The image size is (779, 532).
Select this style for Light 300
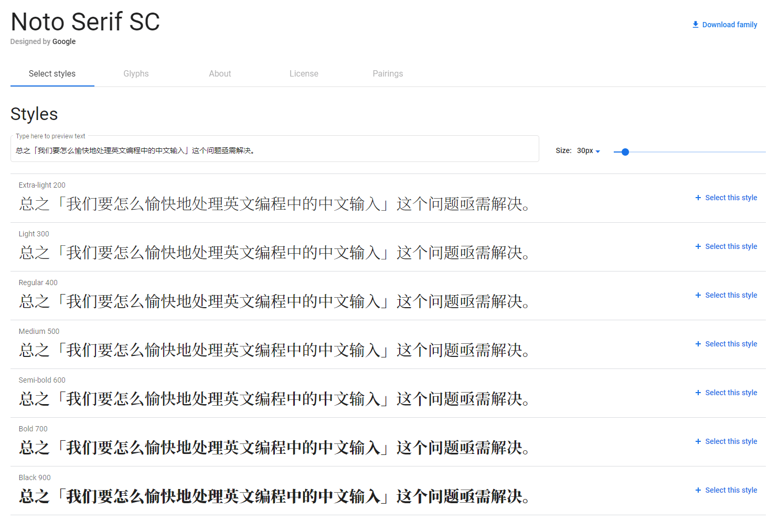point(726,246)
